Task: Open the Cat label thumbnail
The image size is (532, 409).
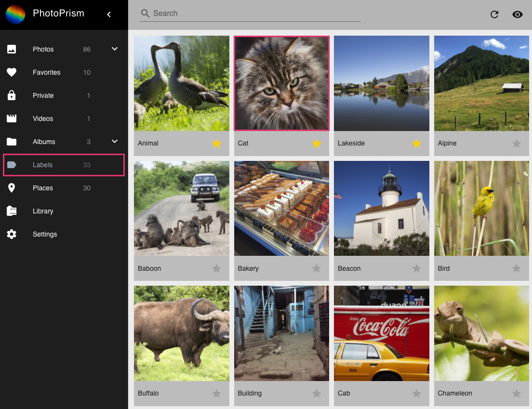Action: [281, 83]
